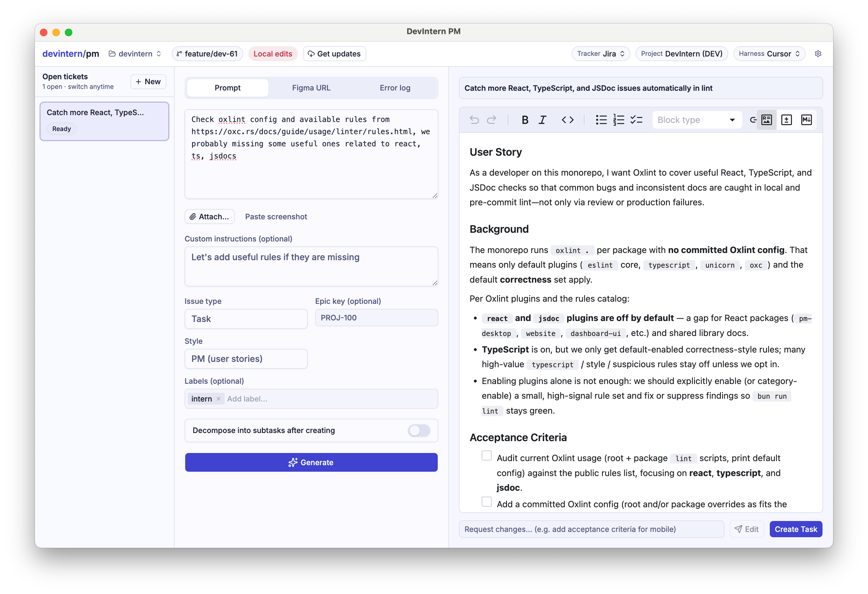Open the feature/dev-61 branch selector
This screenshot has height=594, width=868.
click(x=207, y=54)
